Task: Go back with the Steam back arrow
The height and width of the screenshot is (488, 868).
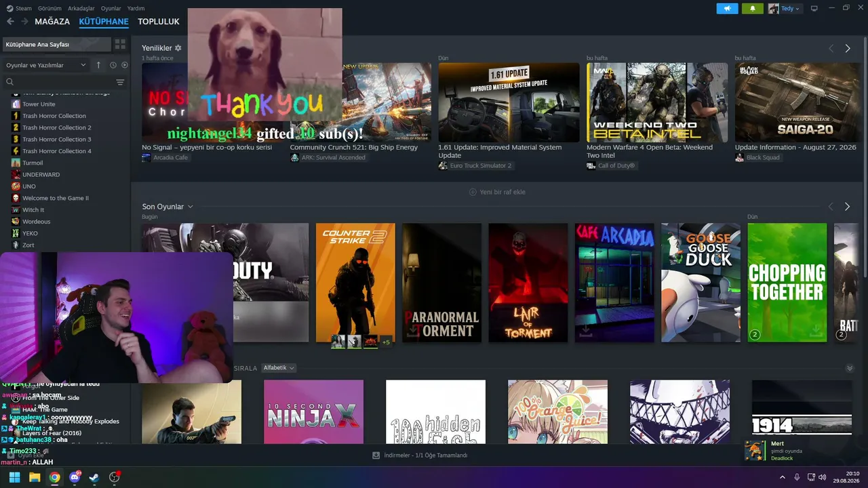Action: pos(10,22)
